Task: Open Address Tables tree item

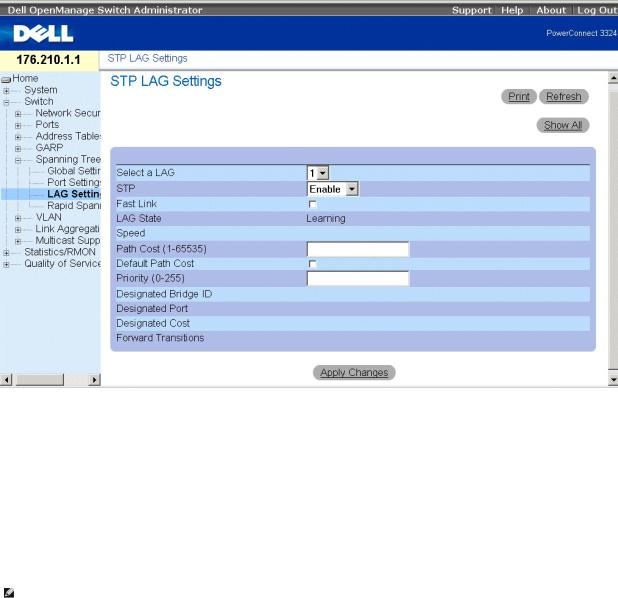Action: coord(68,136)
